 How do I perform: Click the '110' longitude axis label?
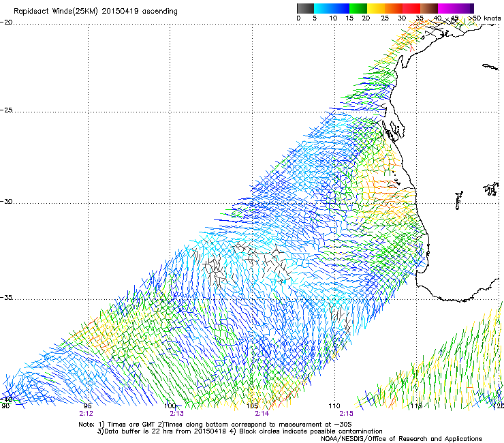coord(334,406)
